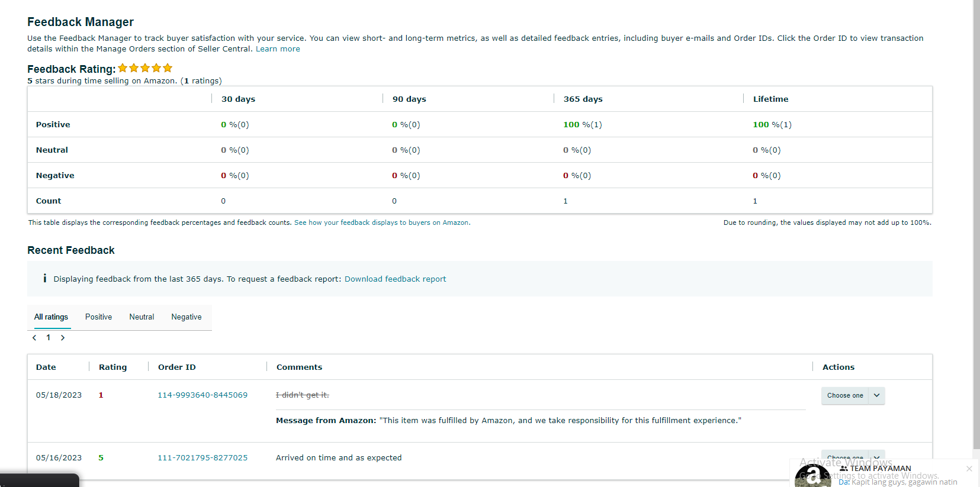Click the date 05/18/2023
The image size is (980, 487).
[x=59, y=395]
